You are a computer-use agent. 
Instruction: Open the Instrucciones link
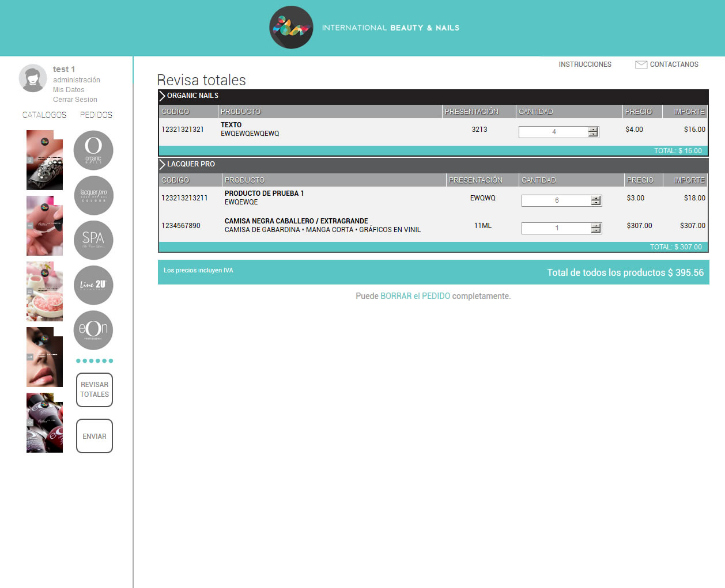(x=585, y=65)
